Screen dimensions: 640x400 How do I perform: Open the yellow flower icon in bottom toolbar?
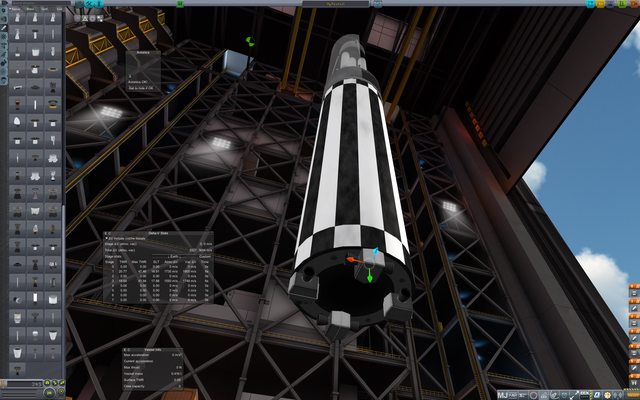coord(607,395)
